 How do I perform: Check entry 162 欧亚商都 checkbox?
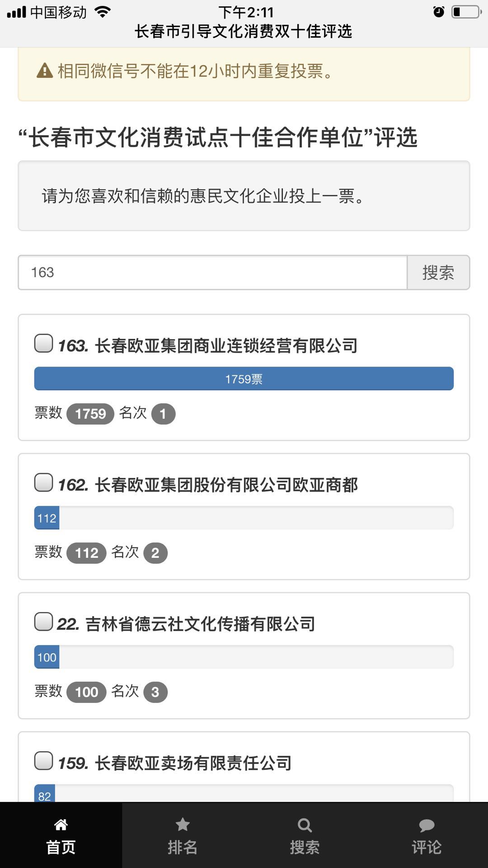coord(44,483)
